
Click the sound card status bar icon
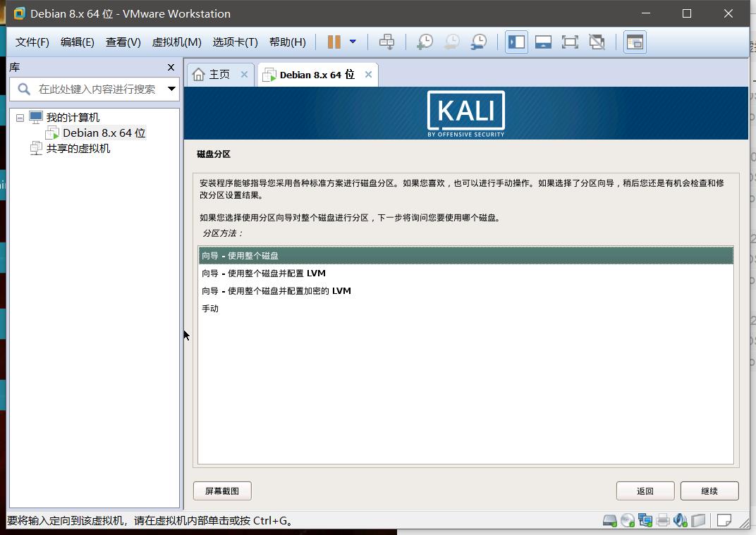(681, 520)
